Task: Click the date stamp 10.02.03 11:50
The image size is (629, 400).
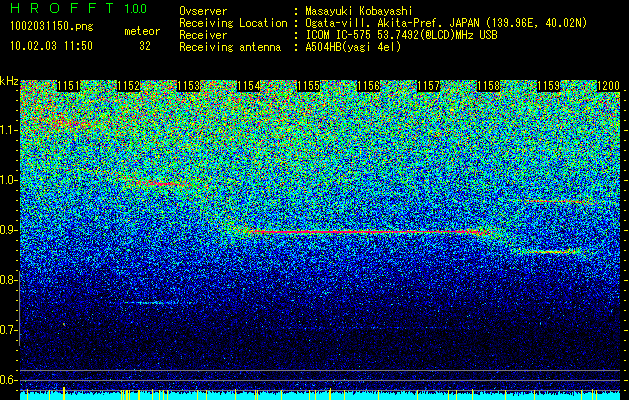Action: click(51, 46)
